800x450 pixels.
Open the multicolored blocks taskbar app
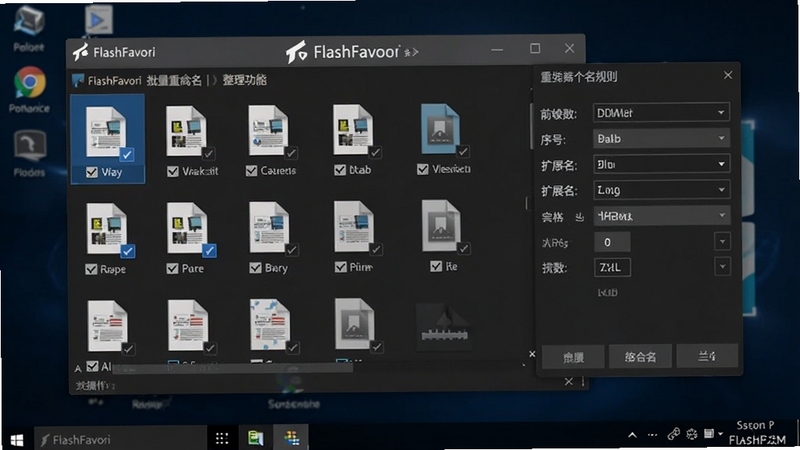point(291,438)
